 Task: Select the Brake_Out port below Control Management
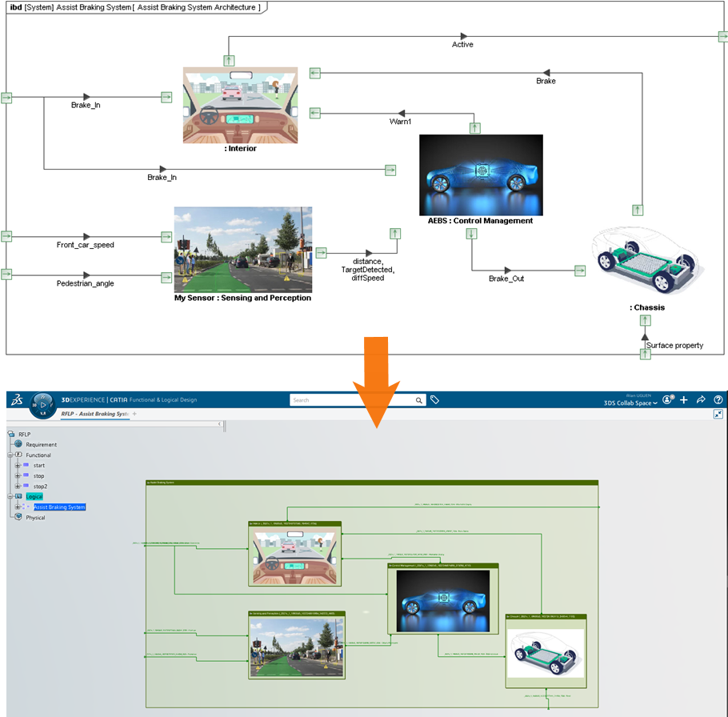[x=471, y=234]
